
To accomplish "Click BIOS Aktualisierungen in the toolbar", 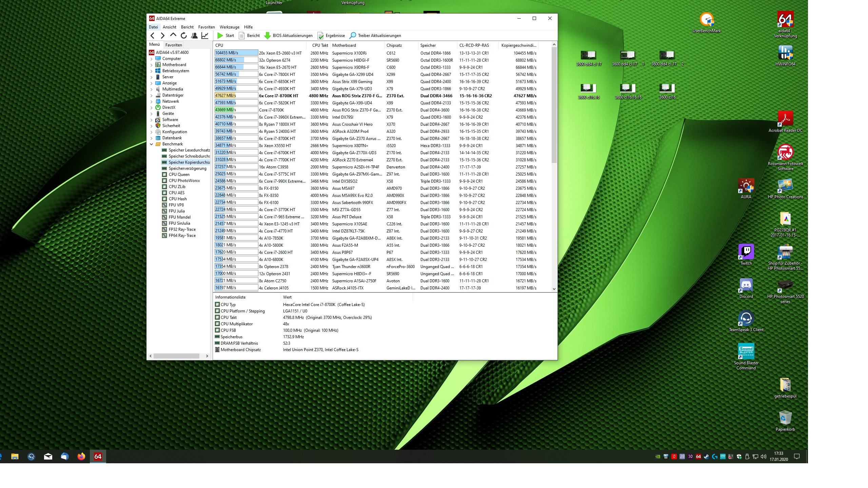I will (x=289, y=36).
